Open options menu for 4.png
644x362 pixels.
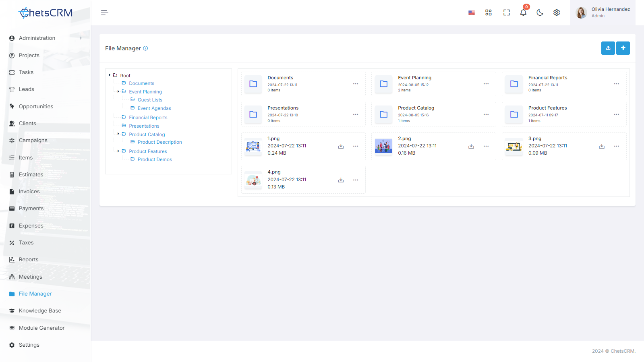356,180
